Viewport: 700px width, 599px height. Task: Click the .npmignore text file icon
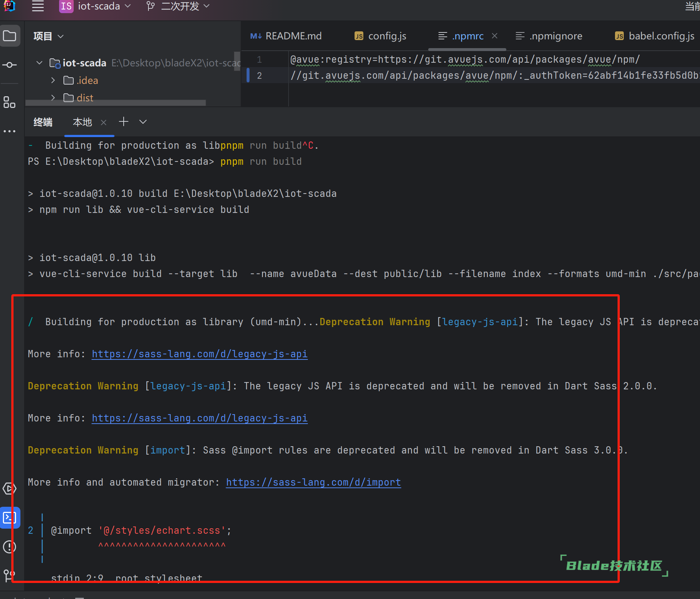(520, 36)
